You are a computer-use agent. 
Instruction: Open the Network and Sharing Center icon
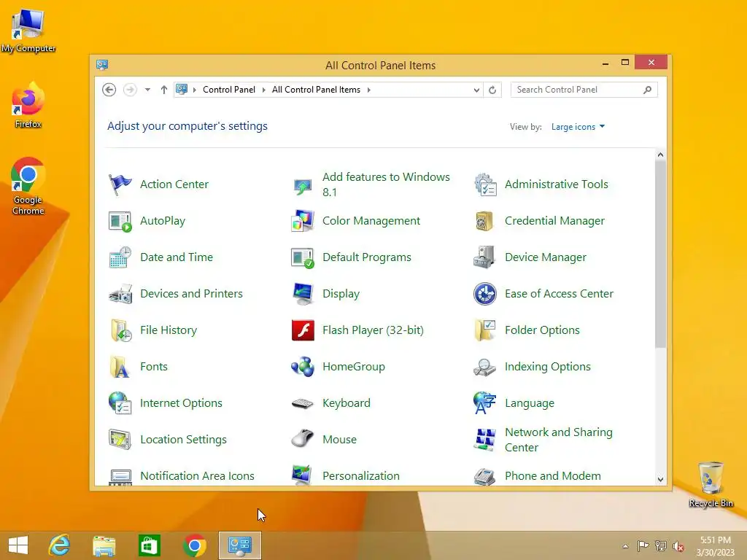pyautogui.click(x=485, y=440)
